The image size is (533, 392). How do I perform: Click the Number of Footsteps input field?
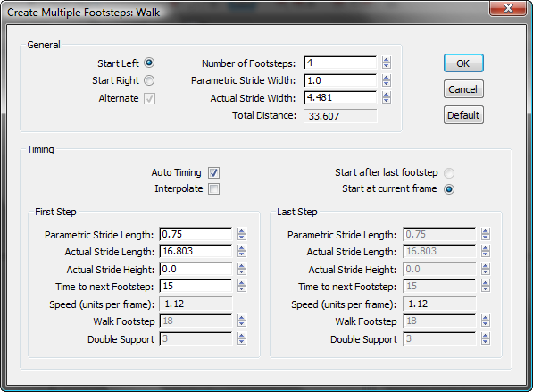tap(340, 63)
